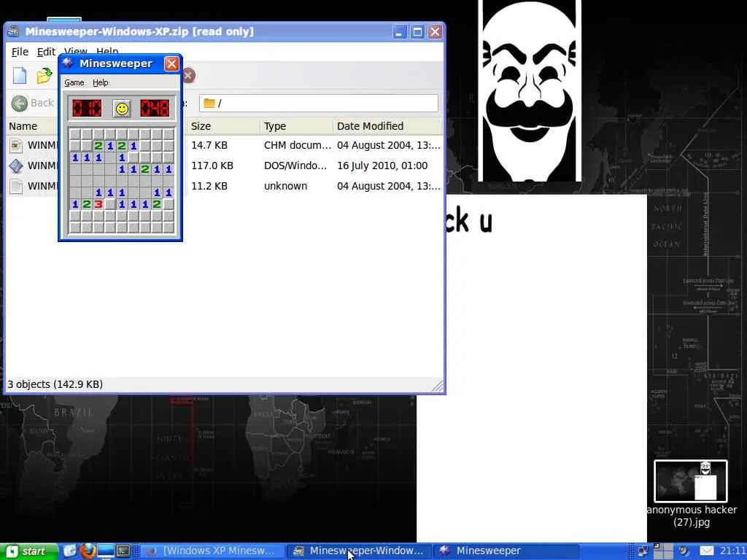
Task: Open the terminal from taskbar quick launch
Action: [x=123, y=551]
